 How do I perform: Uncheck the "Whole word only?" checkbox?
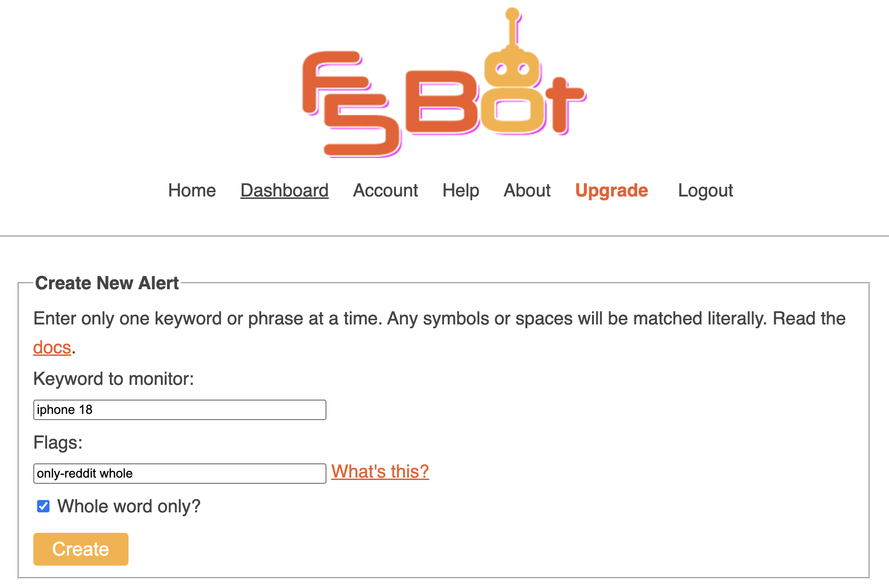coord(43,506)
